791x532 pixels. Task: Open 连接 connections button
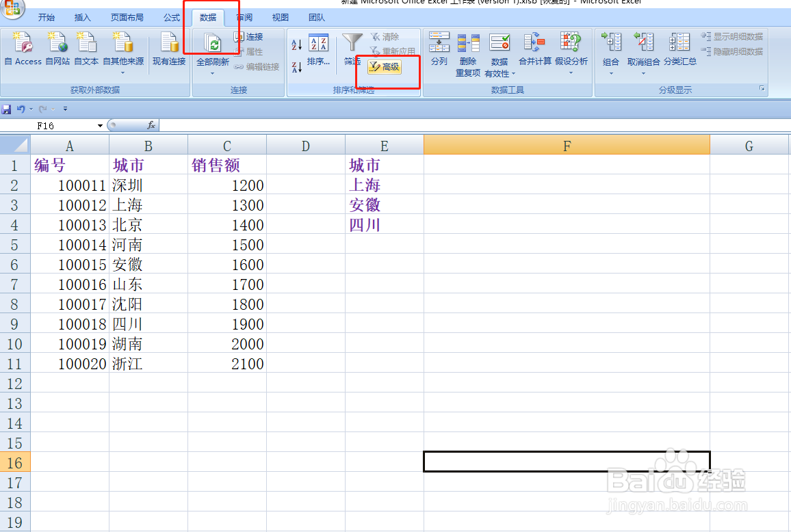pyautogui.click(x=248, y=37)
